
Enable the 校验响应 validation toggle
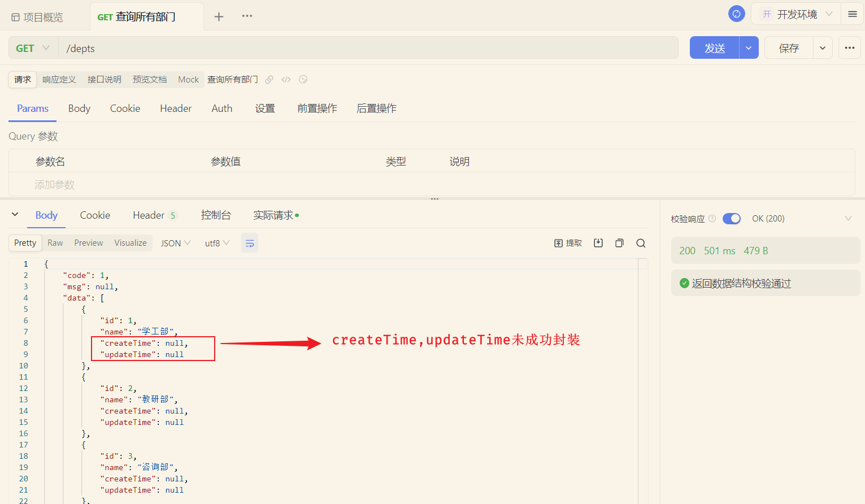tap(731, 218)
